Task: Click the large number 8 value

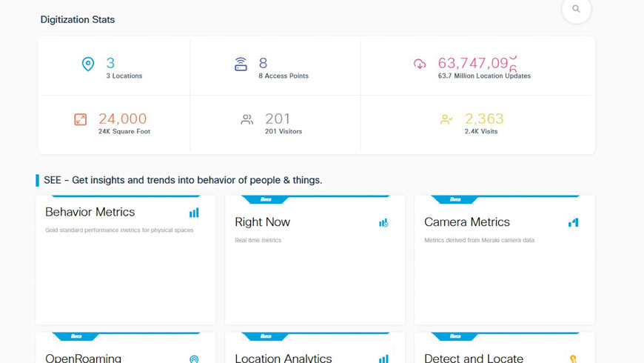Action: click(263, 63)
